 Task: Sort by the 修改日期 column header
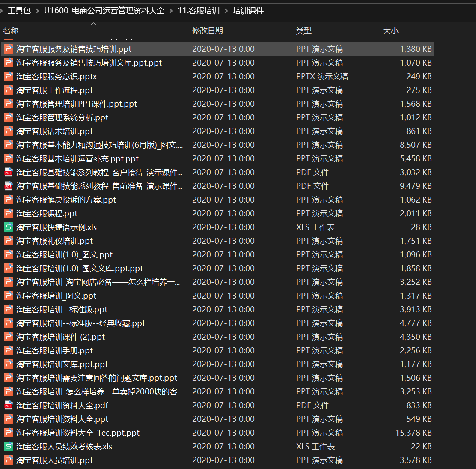click(x=240, y=31)
